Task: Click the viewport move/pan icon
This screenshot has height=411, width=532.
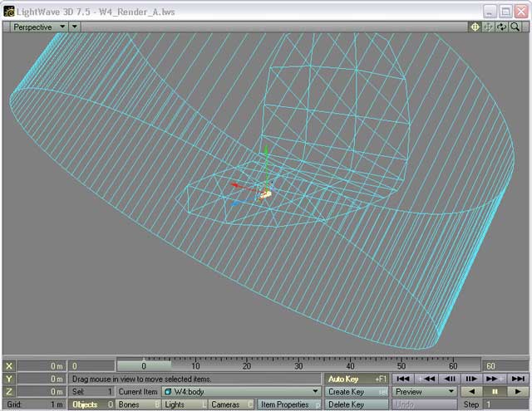Action: tap(489, 27)
